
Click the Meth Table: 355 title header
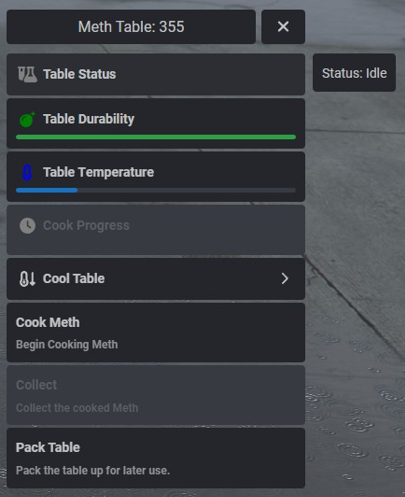pyautogui.click(x=131, y=27)
